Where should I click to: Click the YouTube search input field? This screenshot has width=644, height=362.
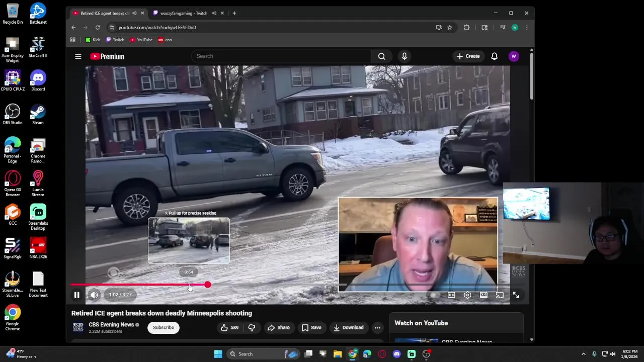point(281,56)
